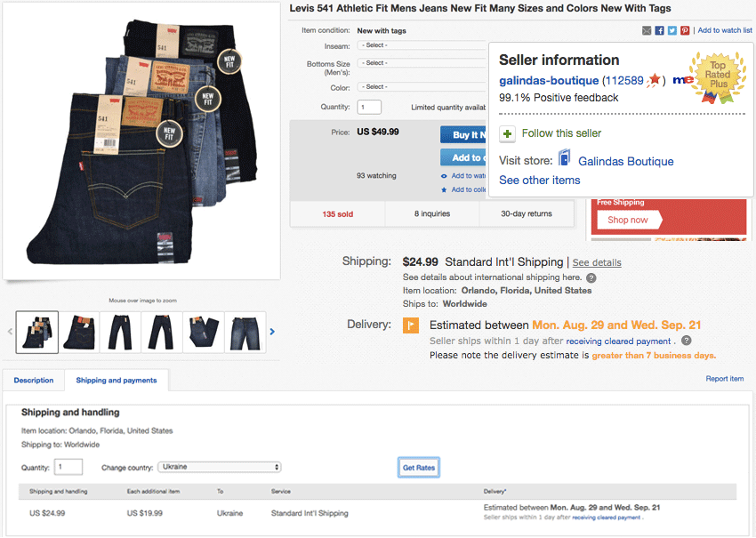Share listing via email icon
This screenshot has width=756, height=538.
[647, 30]
